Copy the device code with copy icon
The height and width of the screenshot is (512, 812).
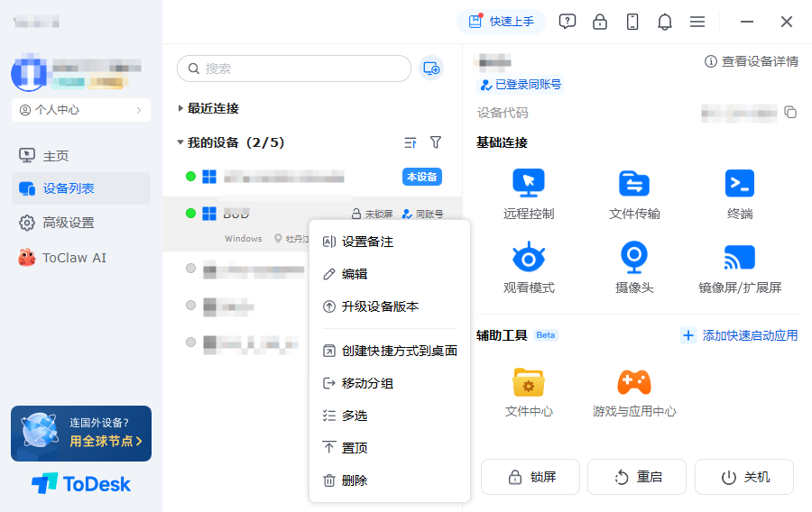[x=790, y=112]
